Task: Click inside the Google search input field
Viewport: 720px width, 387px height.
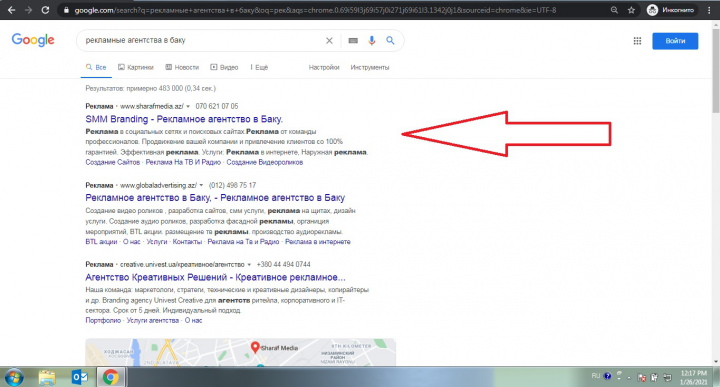Action: click(202, 40)
